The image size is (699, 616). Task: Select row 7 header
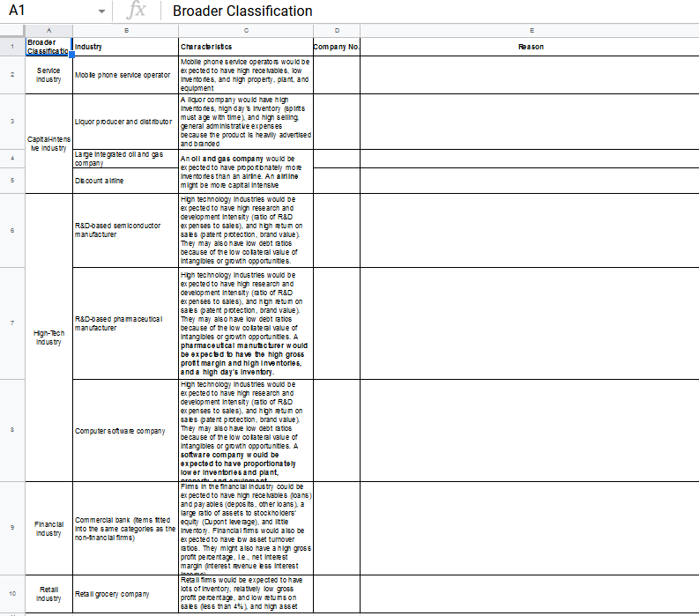[12, 323]
